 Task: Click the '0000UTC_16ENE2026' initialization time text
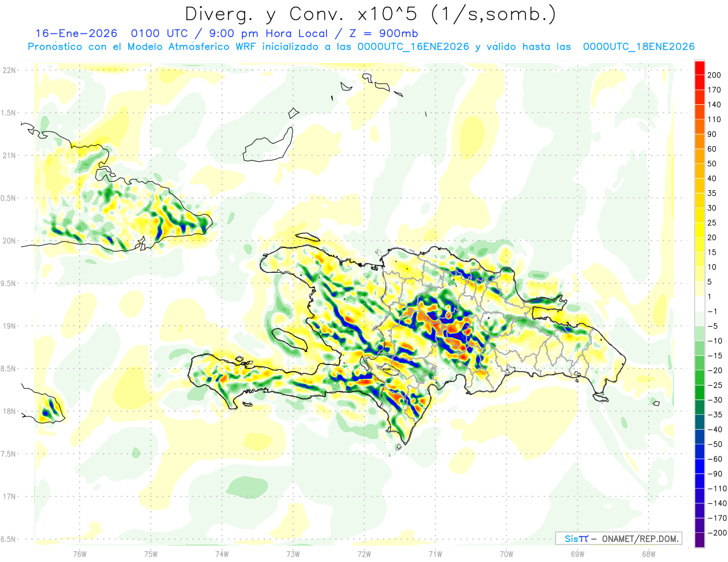(x=413, y=47)
